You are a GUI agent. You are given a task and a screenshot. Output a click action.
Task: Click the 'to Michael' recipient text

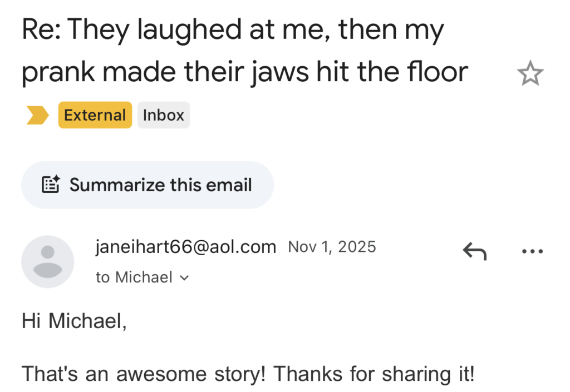134,277
